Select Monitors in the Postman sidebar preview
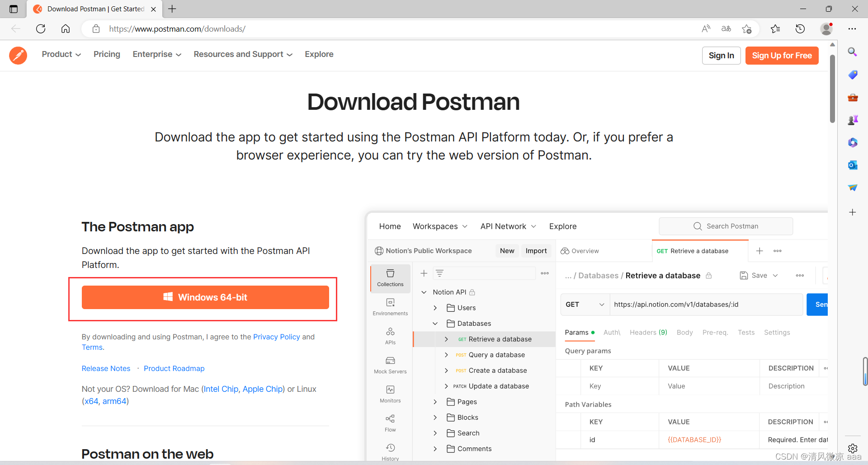The image size is (868, 465). tap(390, 394)
